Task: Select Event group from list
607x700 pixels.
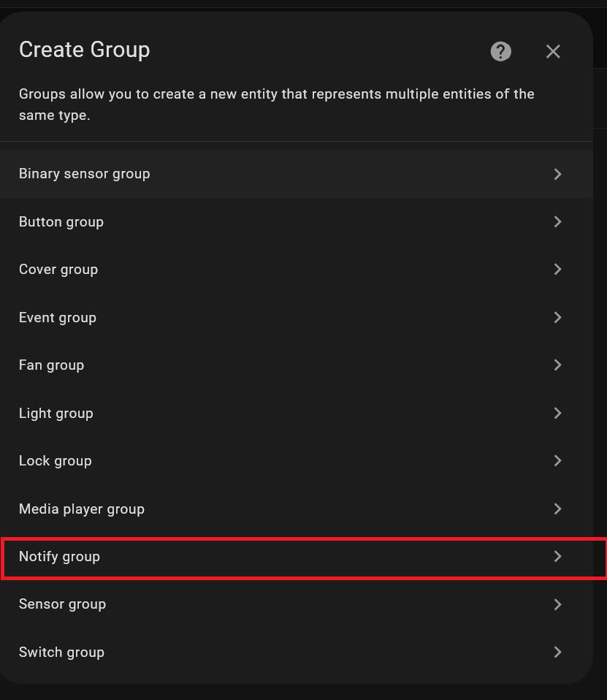Action: click(58, 317)
